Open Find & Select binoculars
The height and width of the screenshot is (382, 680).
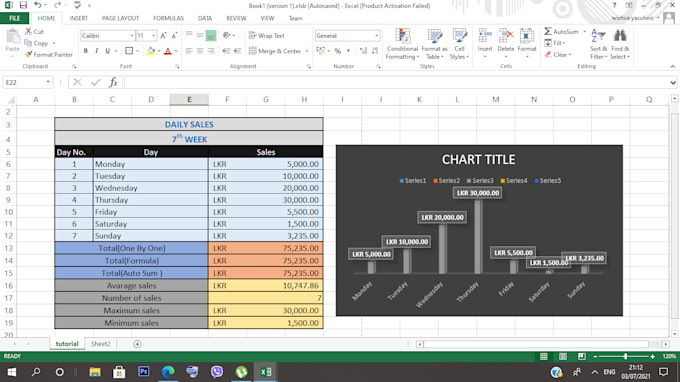620,44
